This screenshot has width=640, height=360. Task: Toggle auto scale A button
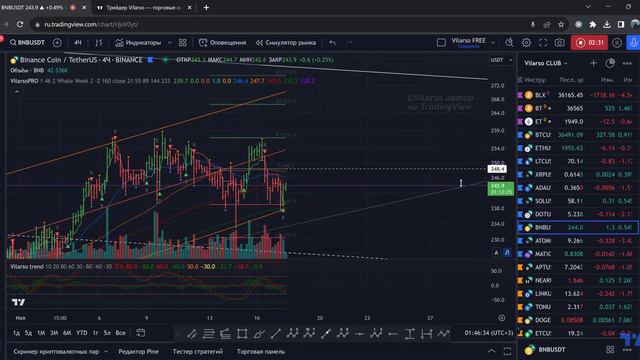[496, 253]
